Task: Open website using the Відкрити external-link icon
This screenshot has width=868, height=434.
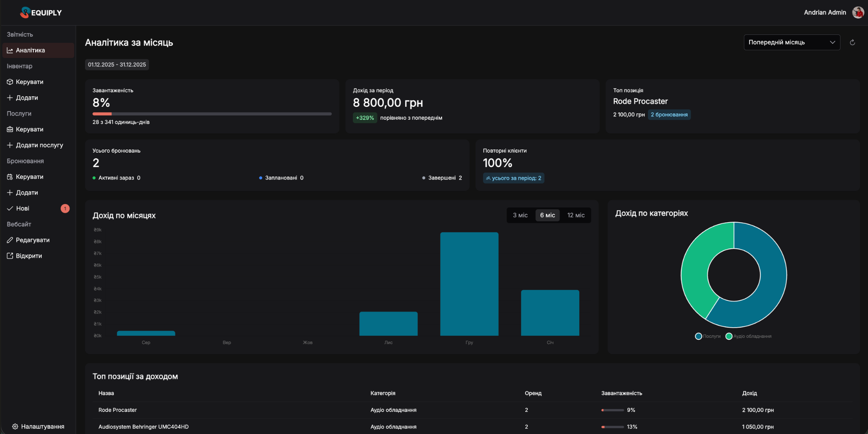Action: [10, 255]
